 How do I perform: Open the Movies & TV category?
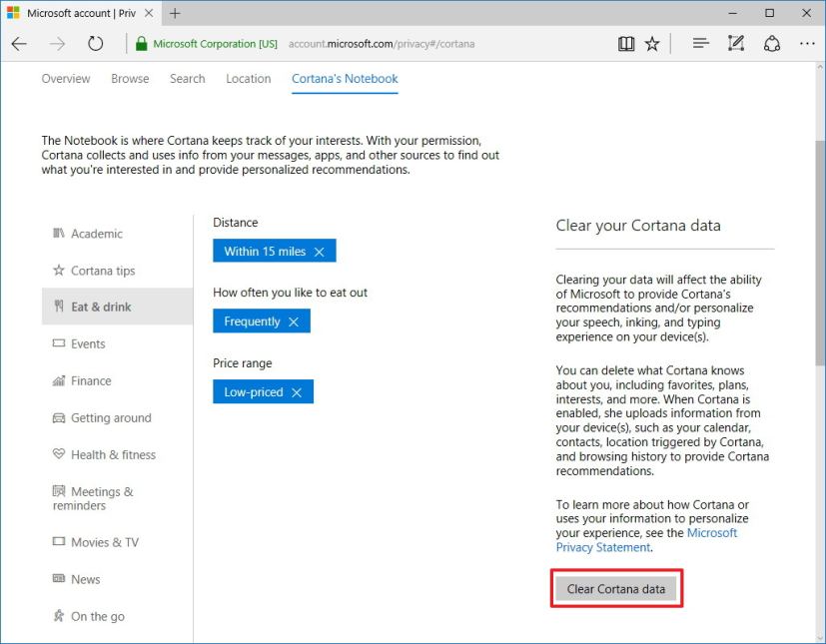click(x=117, y=542)
